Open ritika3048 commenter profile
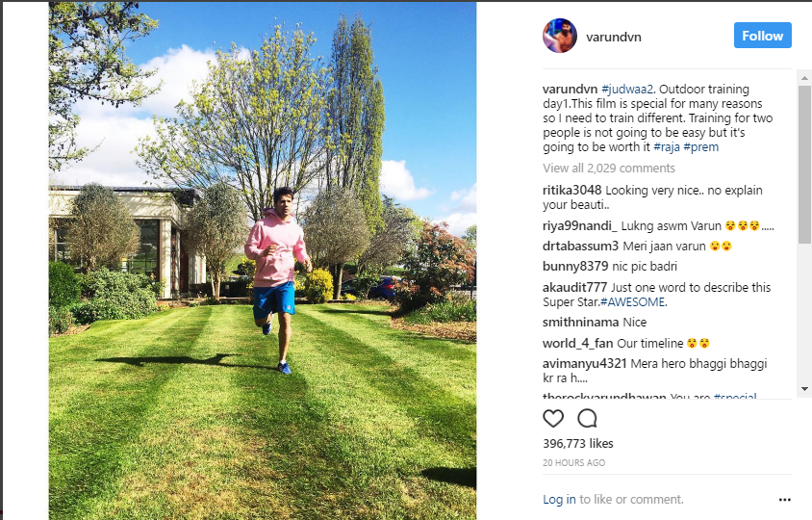This screenshot has width=812, height=520. 571,191
